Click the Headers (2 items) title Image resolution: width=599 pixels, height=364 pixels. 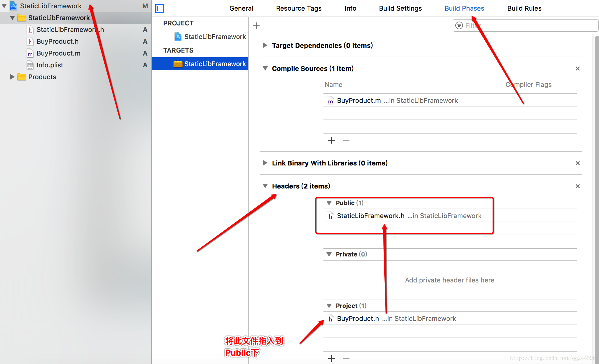click(301, 186)
